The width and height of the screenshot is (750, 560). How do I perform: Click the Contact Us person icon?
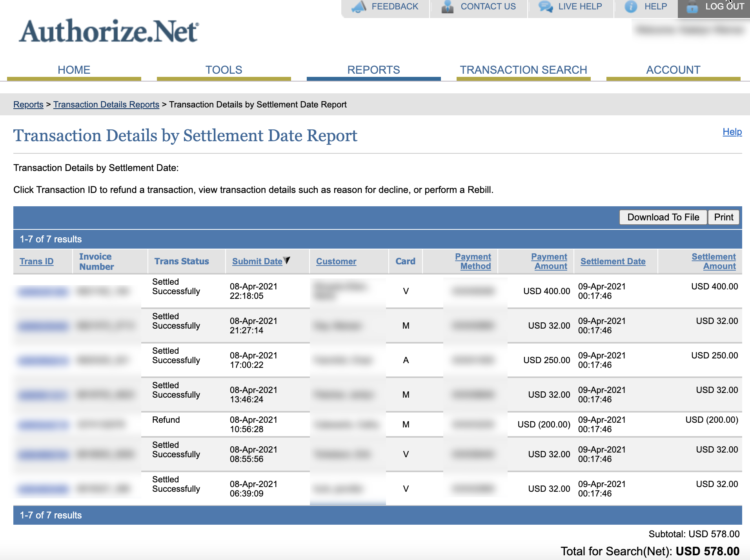coord(447,6)
